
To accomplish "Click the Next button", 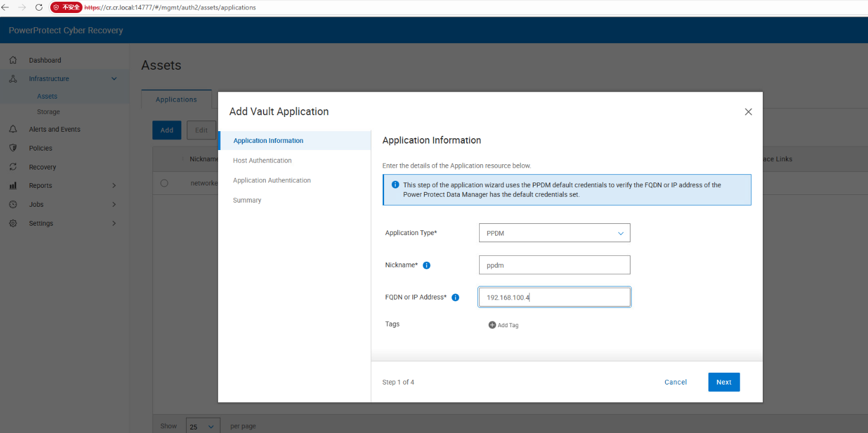I will pos(724,382).
